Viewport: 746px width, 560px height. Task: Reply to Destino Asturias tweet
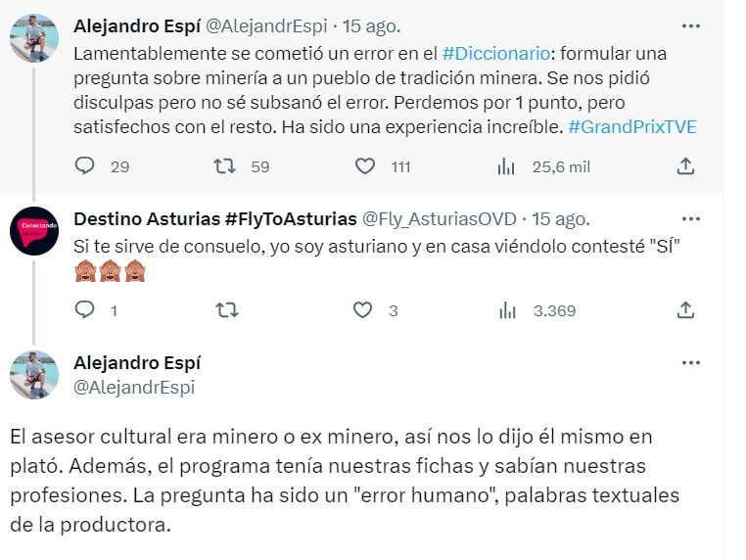[x=86, y=310]
